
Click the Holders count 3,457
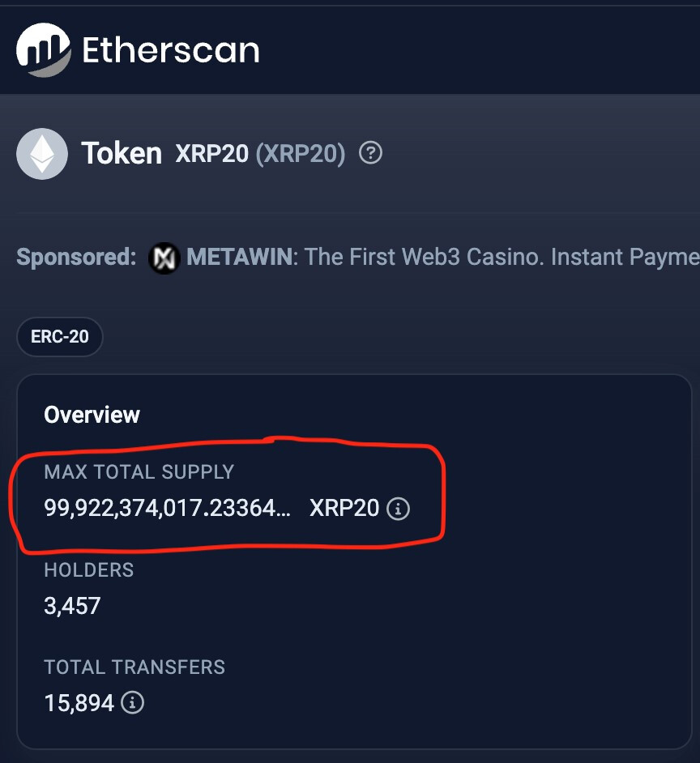[72, 606]
